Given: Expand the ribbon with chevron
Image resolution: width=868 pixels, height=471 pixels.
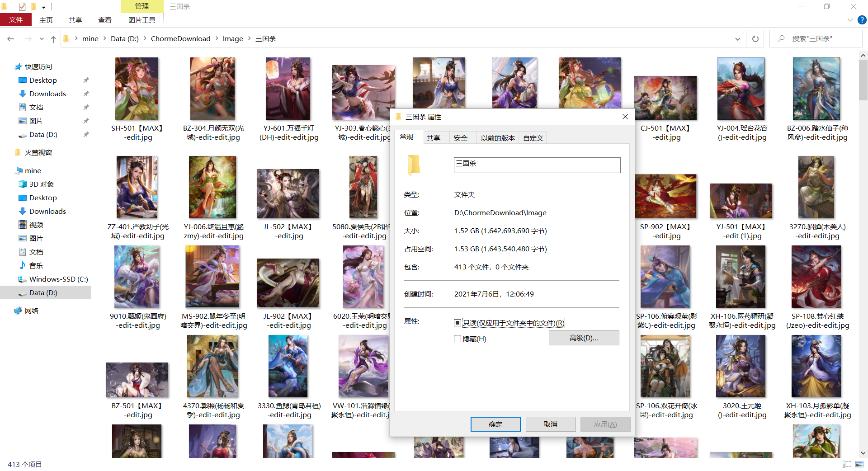Looking at the screenshot, I should [850, 20].
